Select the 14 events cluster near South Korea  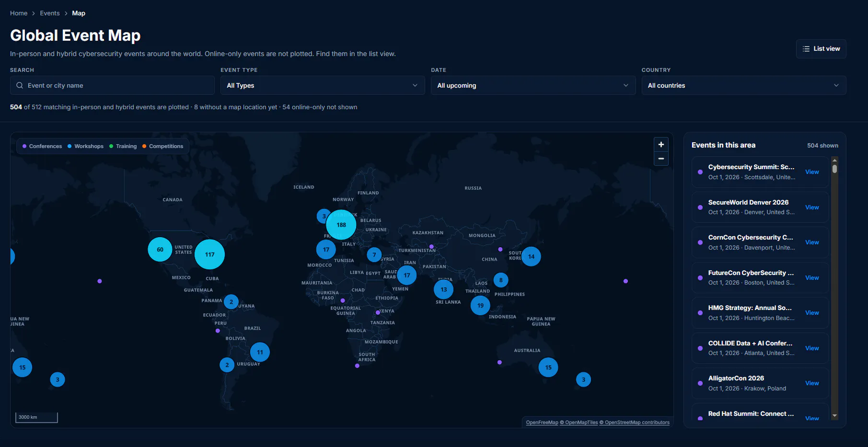[531, 256]
